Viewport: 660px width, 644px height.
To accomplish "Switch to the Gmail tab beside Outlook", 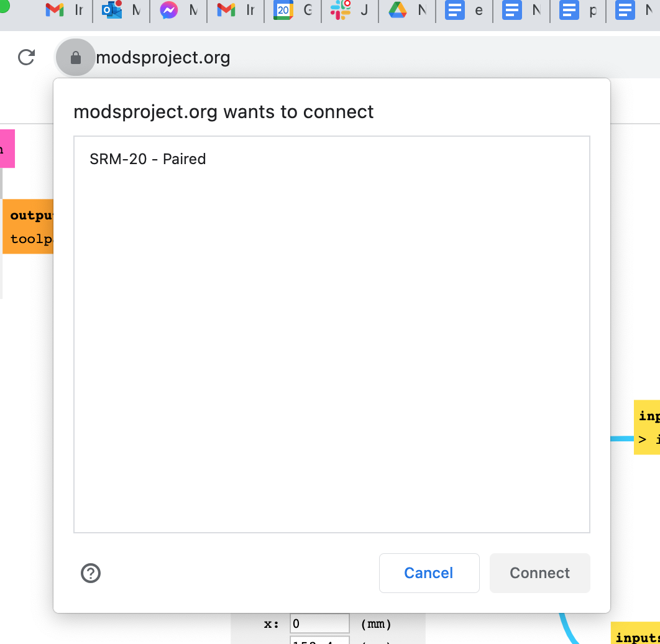I will click(x=65, y=10).
